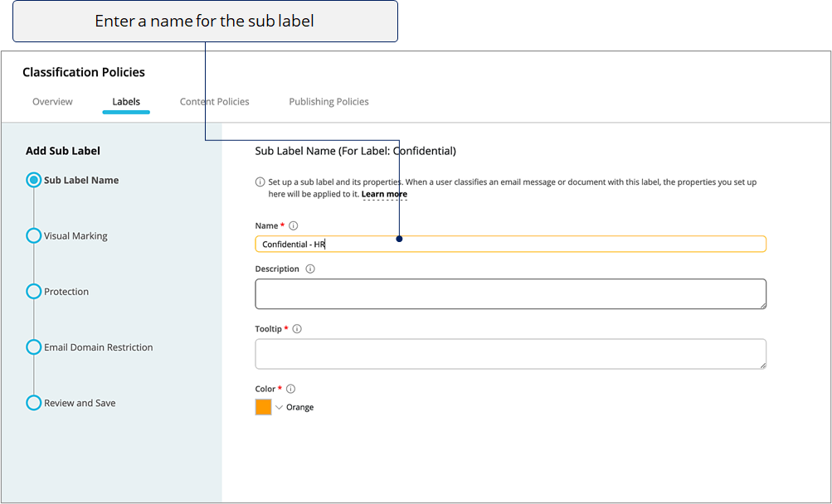The image size is (832, 504).
Task: Click the Orange color name label
Action: pyautogui.click(x=299, y=408)
